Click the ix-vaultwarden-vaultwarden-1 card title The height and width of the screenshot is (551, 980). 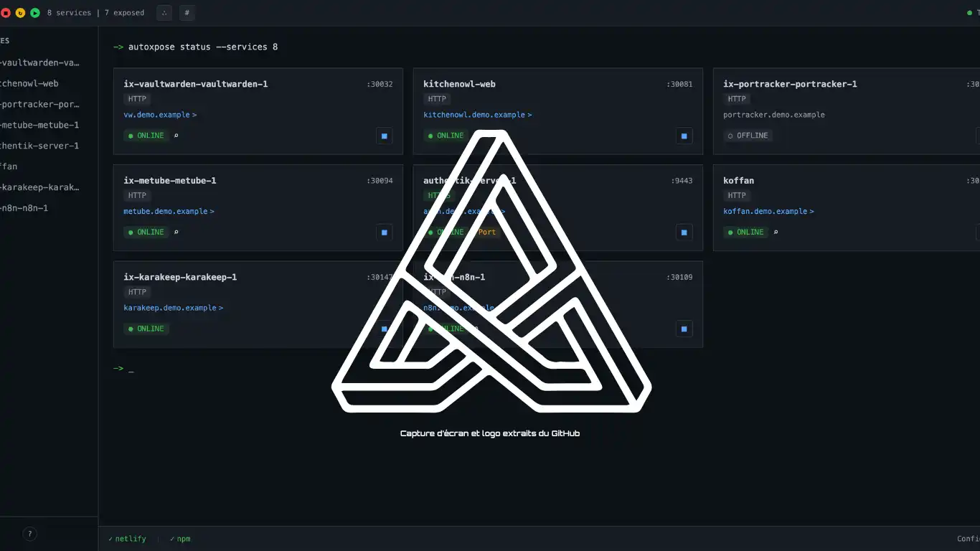pos(196,84)
